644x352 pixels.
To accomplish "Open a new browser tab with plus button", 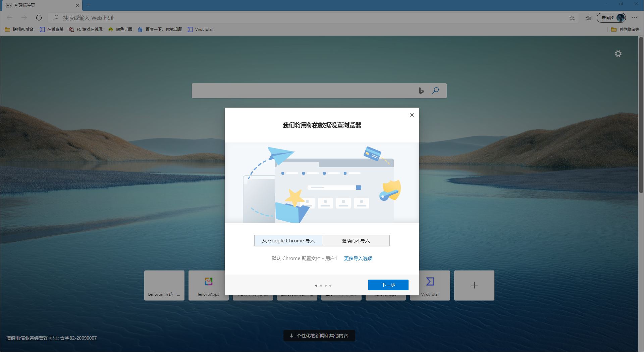I will (x=88, y=5).
